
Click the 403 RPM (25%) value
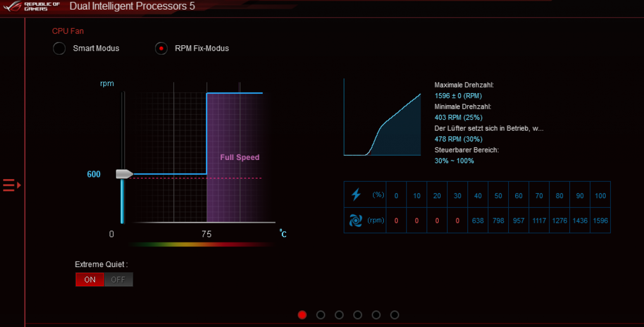click(x=458, y=117)
